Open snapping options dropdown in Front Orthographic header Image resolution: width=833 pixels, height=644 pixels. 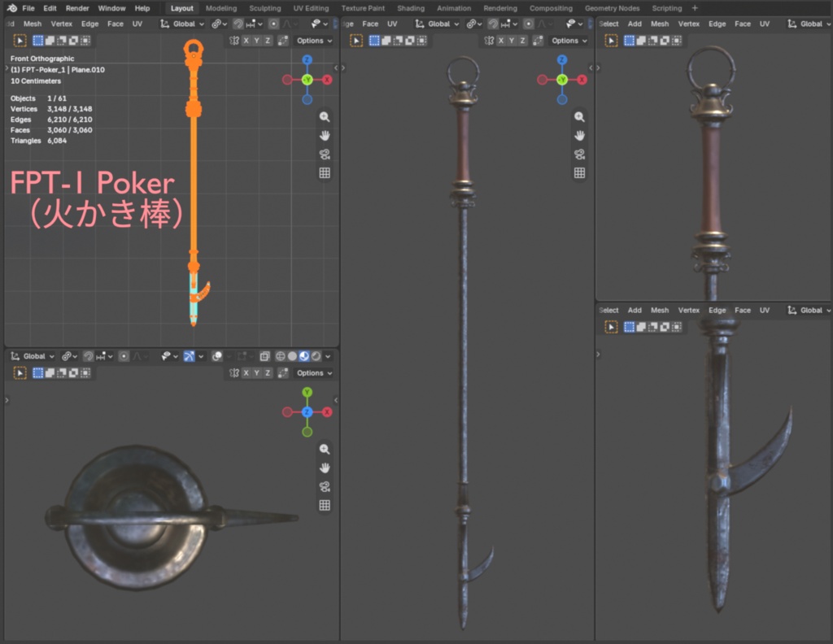[x=254, y=24]
